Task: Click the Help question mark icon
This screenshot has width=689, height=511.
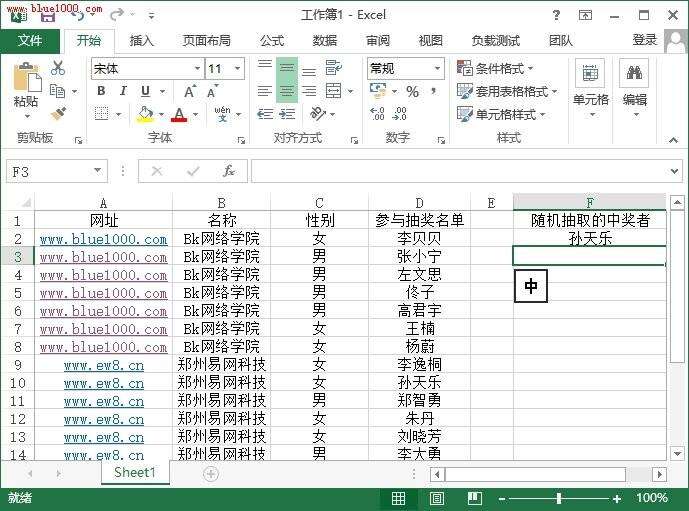Action: (556, 16)
